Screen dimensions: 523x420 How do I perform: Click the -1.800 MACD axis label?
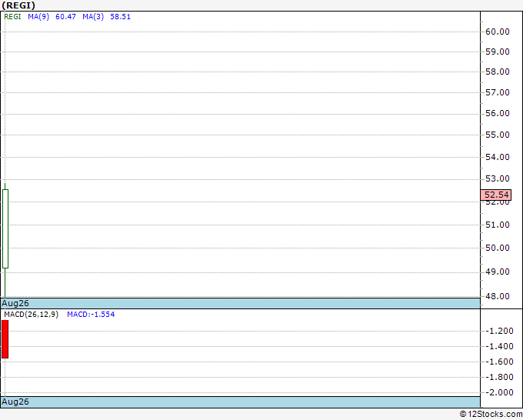tap(499, 377)
